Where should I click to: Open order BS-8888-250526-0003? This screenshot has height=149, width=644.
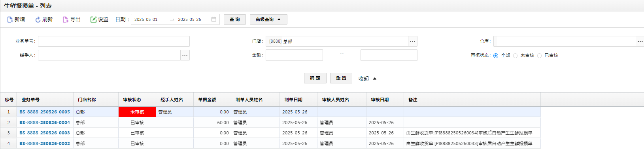coord(45,133)
